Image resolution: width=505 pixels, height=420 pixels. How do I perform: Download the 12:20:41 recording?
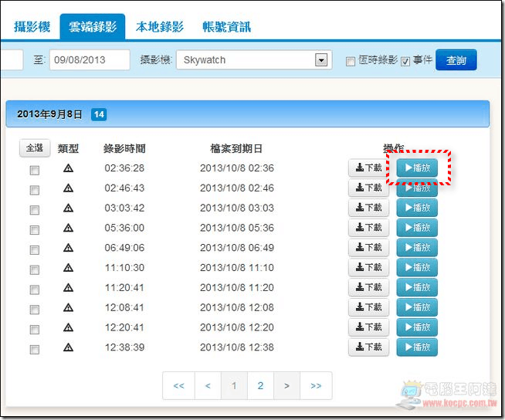(x=368, y=327)
